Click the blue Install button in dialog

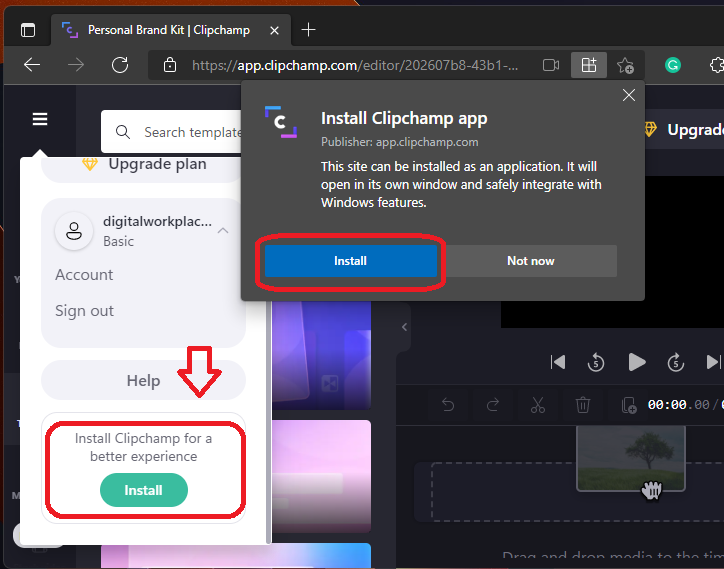coord(350,261)
